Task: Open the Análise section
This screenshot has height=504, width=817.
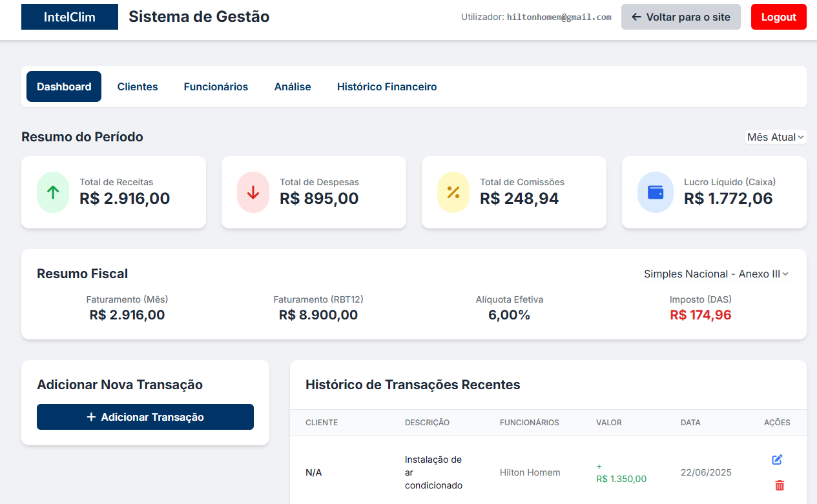Action: pyautogui.click(x=293, y=86)
